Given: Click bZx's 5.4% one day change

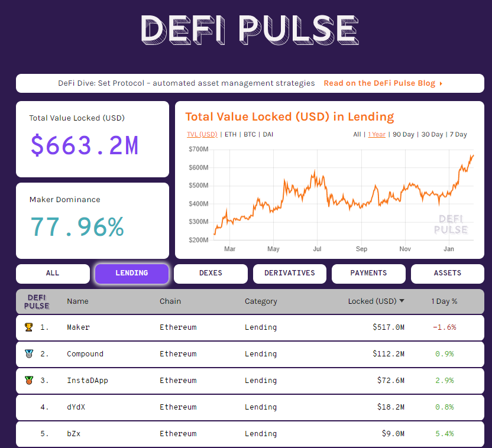Looking at the screenshot, I should [x=445, y=434].
